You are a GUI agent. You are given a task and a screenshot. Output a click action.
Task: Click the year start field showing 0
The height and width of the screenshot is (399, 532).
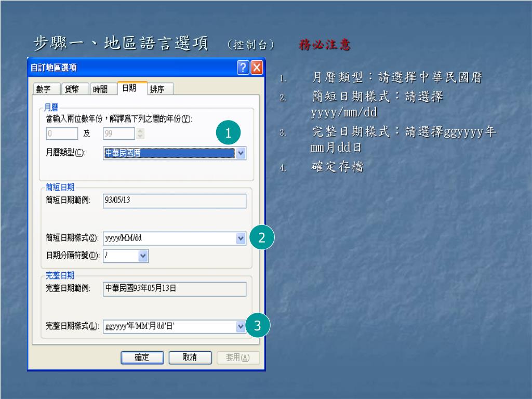click(x=62, y=134)
